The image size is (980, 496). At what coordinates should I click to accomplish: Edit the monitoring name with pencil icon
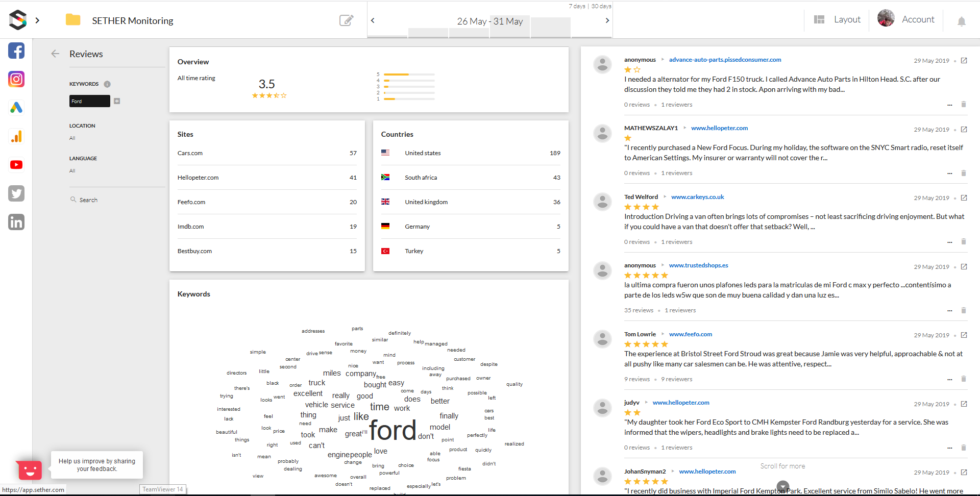(347, 20)
